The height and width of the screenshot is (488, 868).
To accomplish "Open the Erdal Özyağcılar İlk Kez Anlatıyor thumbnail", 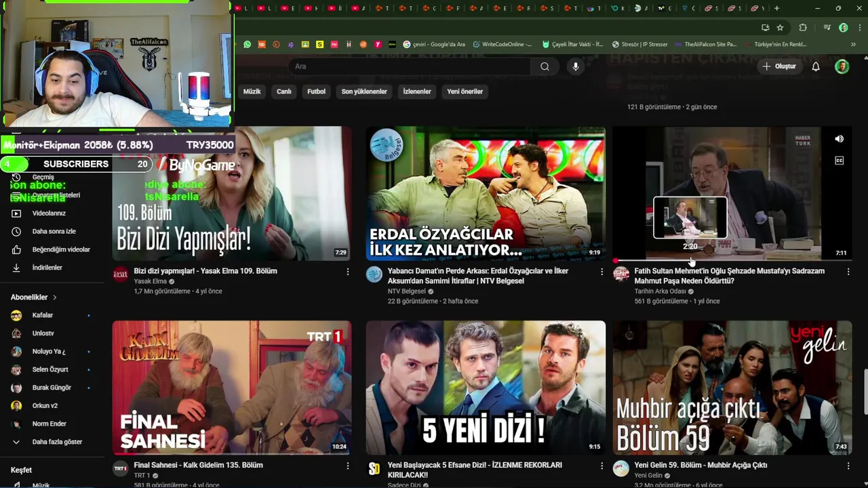I will click(486, 193).
